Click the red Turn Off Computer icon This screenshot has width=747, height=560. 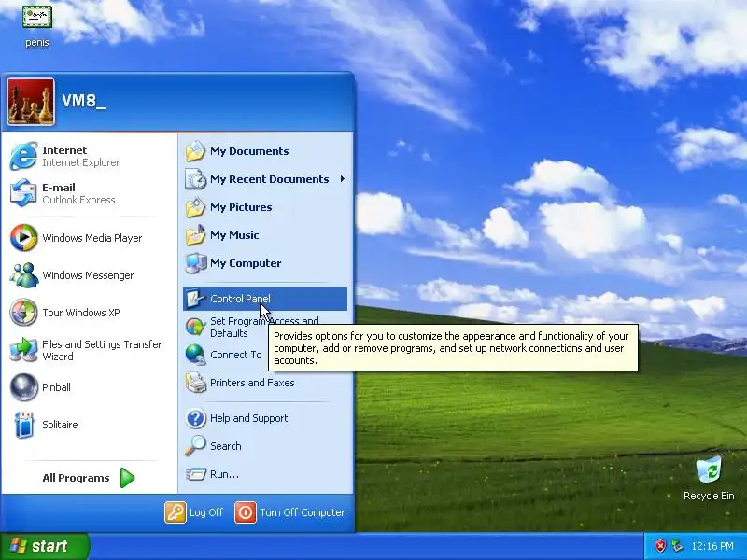pyautogui.click(x=246, y=512)
